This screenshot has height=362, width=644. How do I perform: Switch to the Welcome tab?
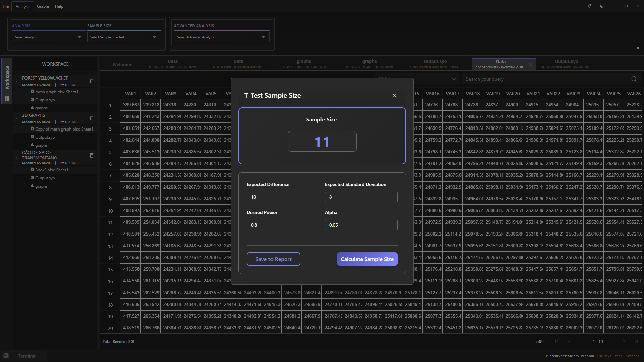[122, 65]
